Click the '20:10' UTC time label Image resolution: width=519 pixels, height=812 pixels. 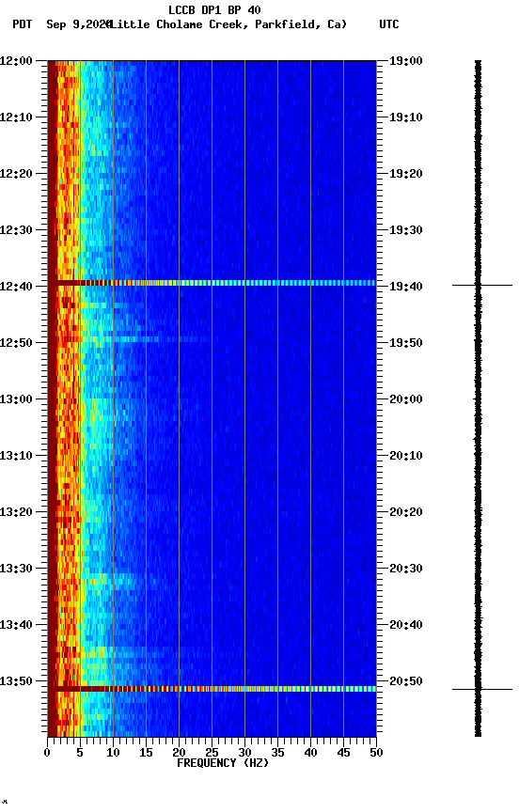406,456
